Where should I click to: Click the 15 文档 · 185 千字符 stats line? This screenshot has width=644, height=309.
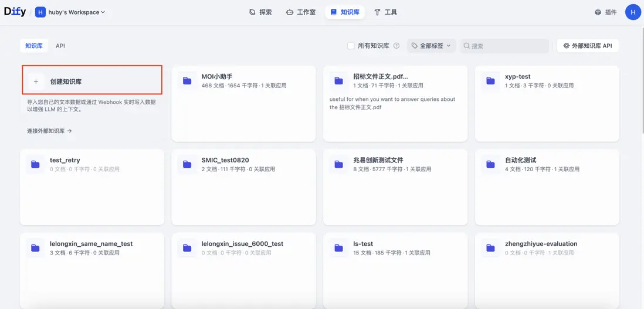click(391, 253)
